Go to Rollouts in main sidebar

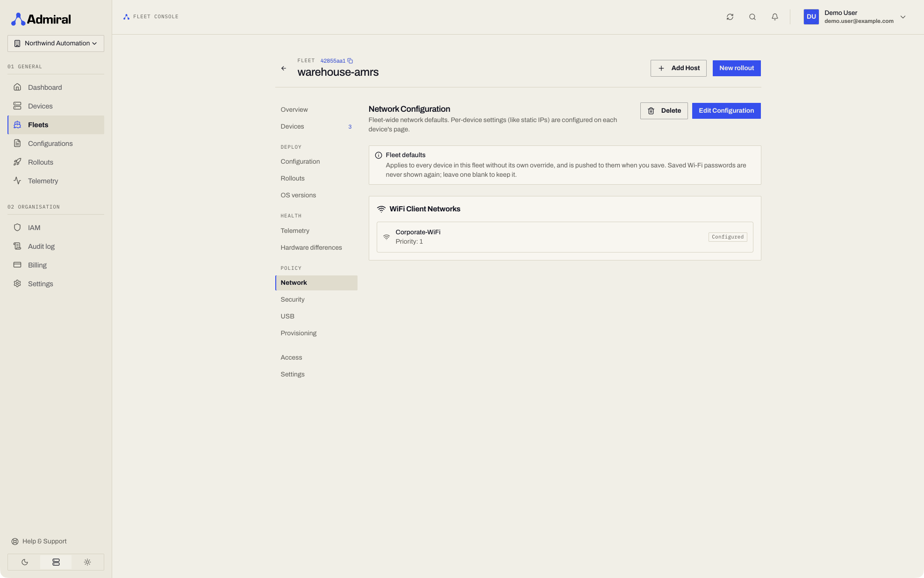56,162
